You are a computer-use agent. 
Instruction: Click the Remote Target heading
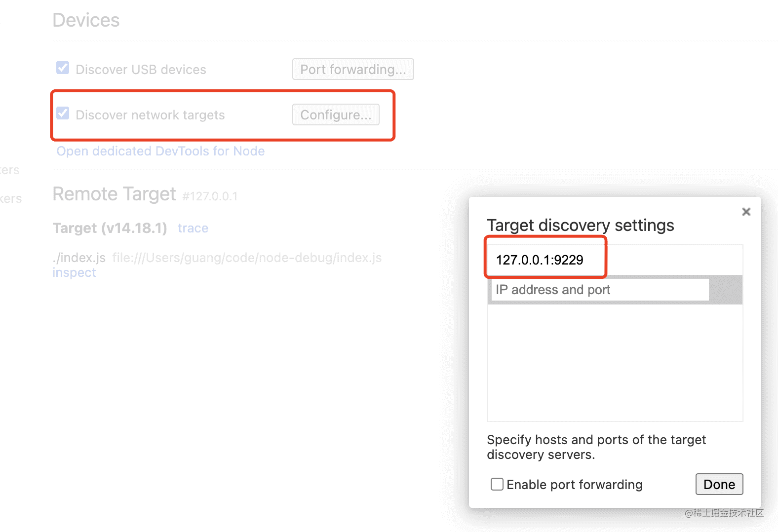(114, 194)
